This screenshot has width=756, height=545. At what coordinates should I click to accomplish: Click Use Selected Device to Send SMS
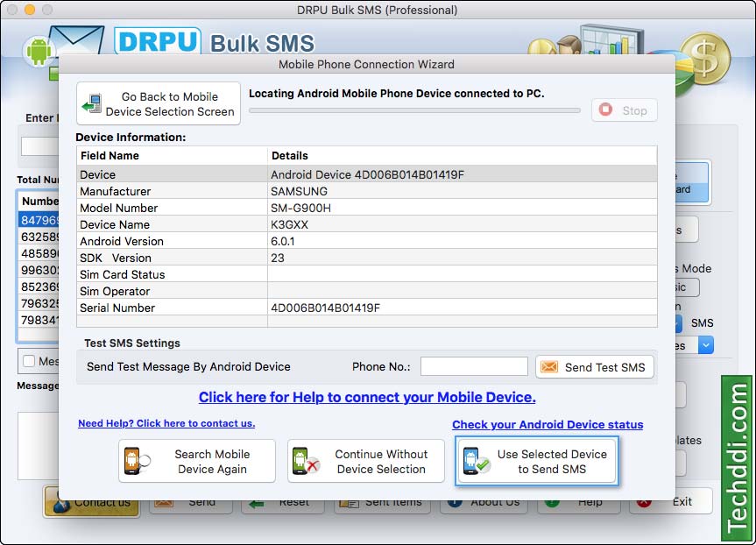coord(537,461)
